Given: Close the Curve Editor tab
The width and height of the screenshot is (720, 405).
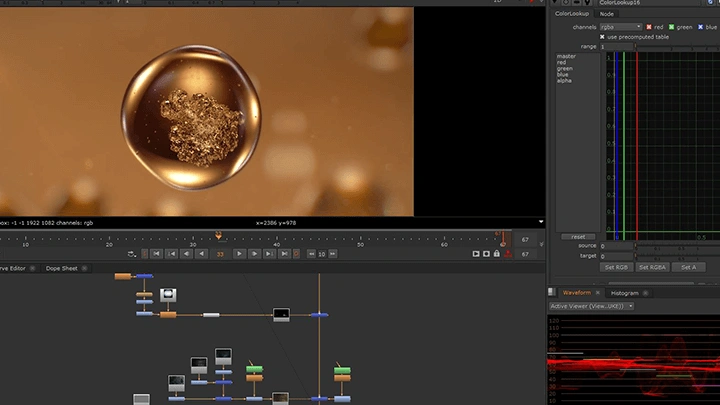Looking at the screenshot, I should [32, 269].
